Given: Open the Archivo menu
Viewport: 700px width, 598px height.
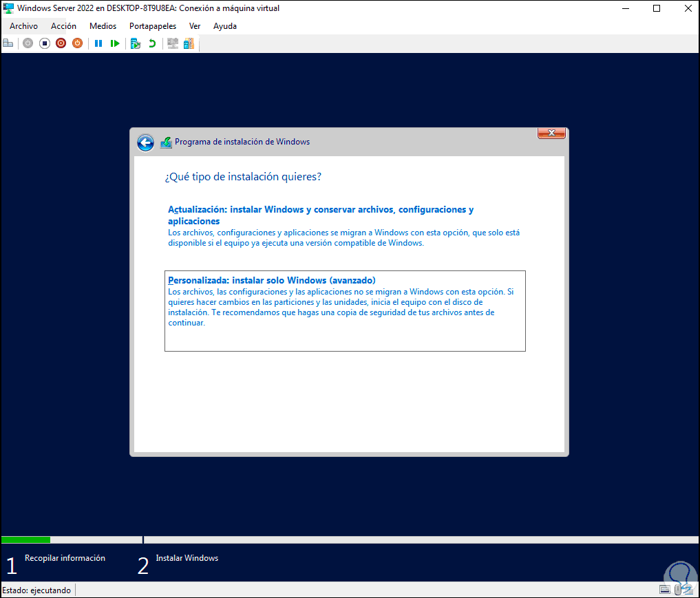Looking at the screenshot, I should point(23,26).
